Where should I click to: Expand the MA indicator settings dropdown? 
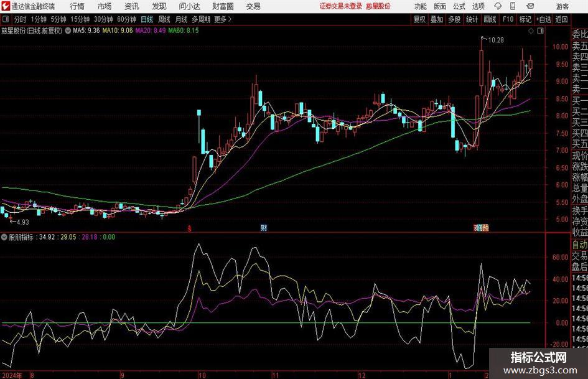(68, 30)
